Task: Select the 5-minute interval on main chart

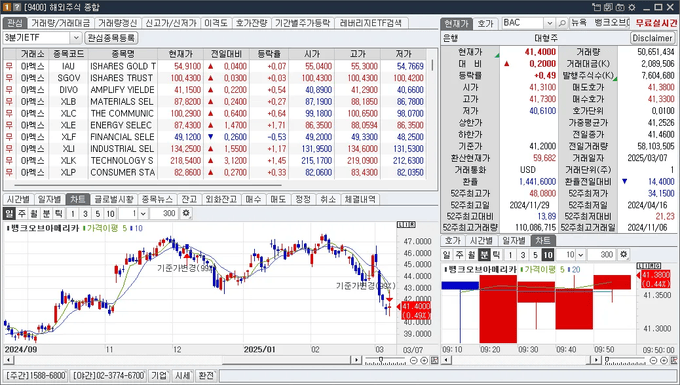Action: [98, 213]
